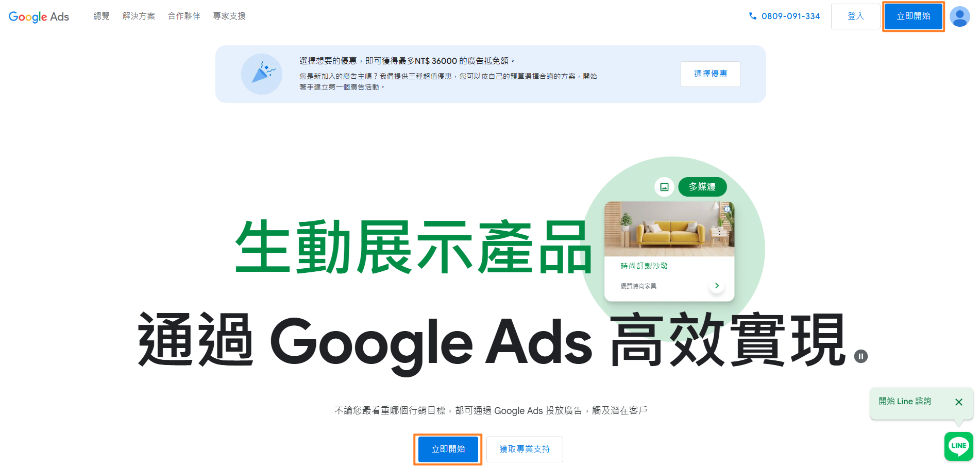Click the Google Ads logo

[39, 16]
